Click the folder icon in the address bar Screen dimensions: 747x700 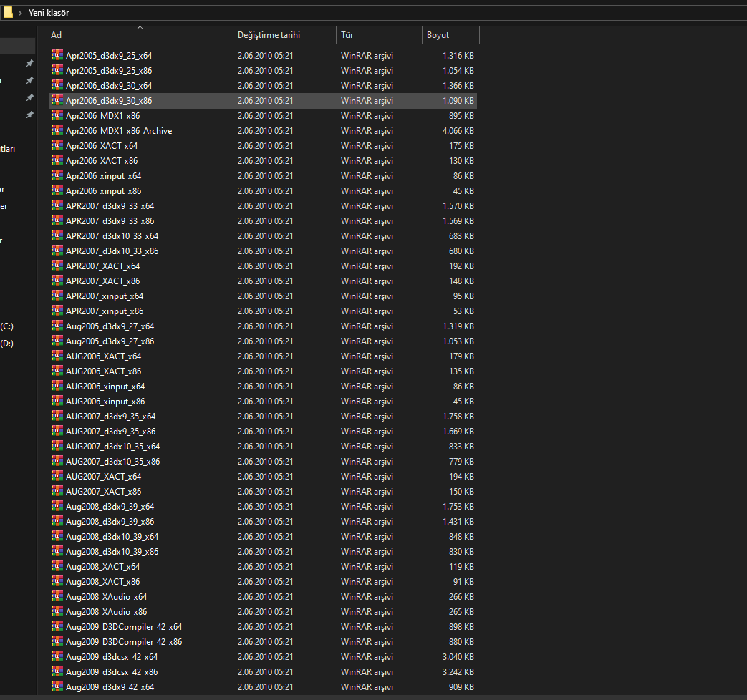pyautogui.click(x=8, y=13)
